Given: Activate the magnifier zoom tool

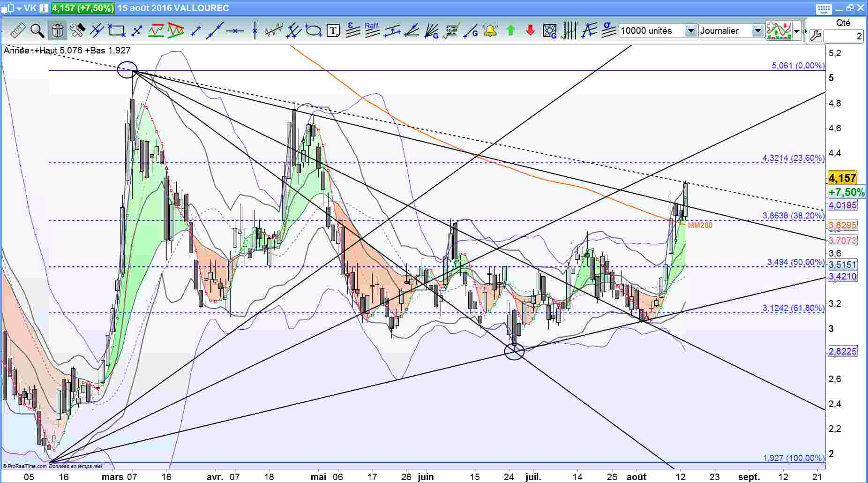Looking at the screenshot, I should [x=37, y=31].
